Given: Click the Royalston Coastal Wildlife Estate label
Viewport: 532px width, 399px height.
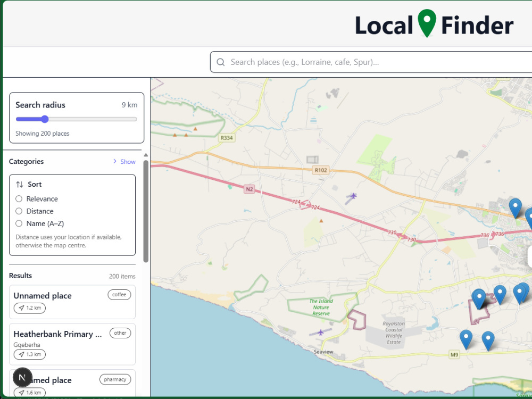Looking at the screenshot, I should tap(394, 333).
